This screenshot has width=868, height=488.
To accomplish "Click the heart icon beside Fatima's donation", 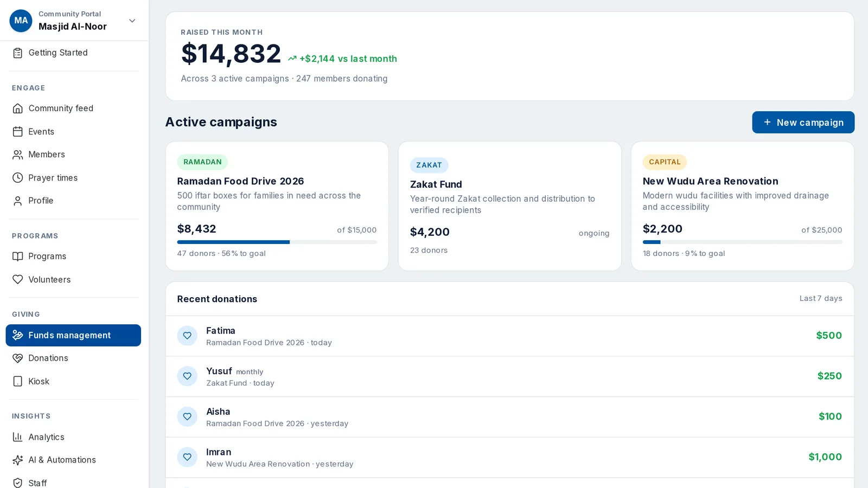I will [x=187, y=336].
